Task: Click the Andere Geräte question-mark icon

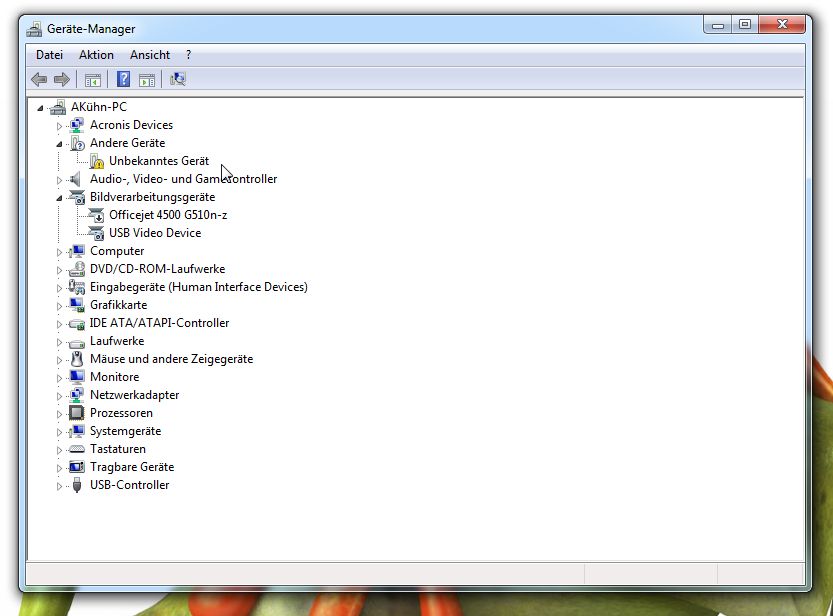Action: [x=77, y=143]
